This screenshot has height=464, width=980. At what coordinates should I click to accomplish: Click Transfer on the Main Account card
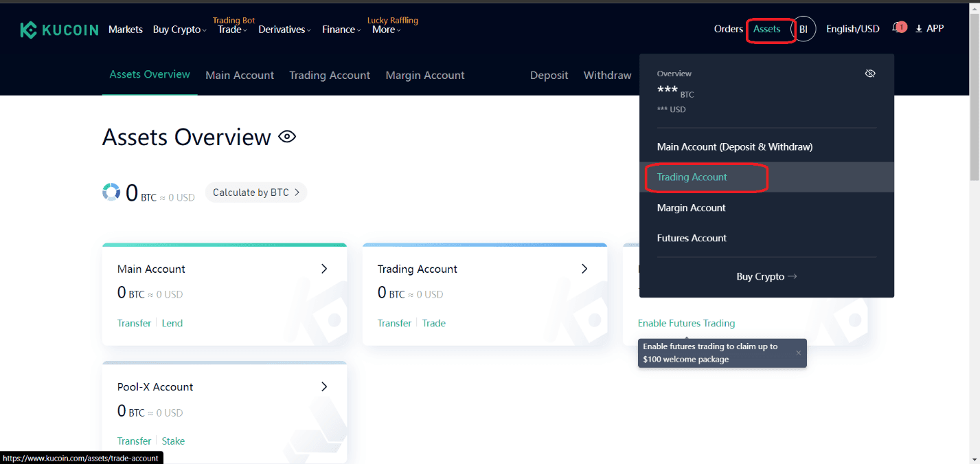[134, 323]
